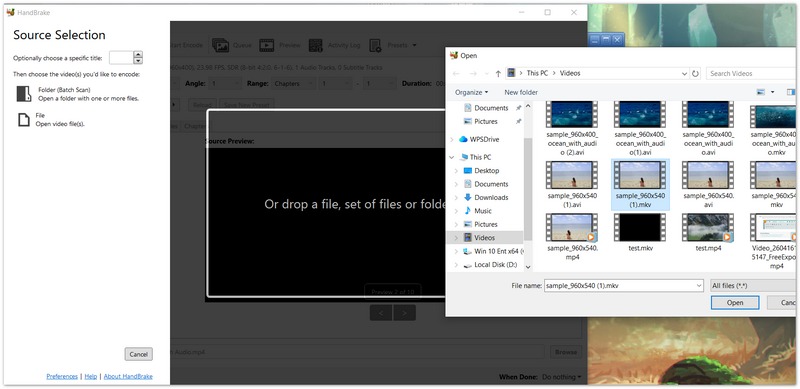The width and height of the screenshot is (800, 389).
Task: Click the specific title number field
Action: (121, 57)
